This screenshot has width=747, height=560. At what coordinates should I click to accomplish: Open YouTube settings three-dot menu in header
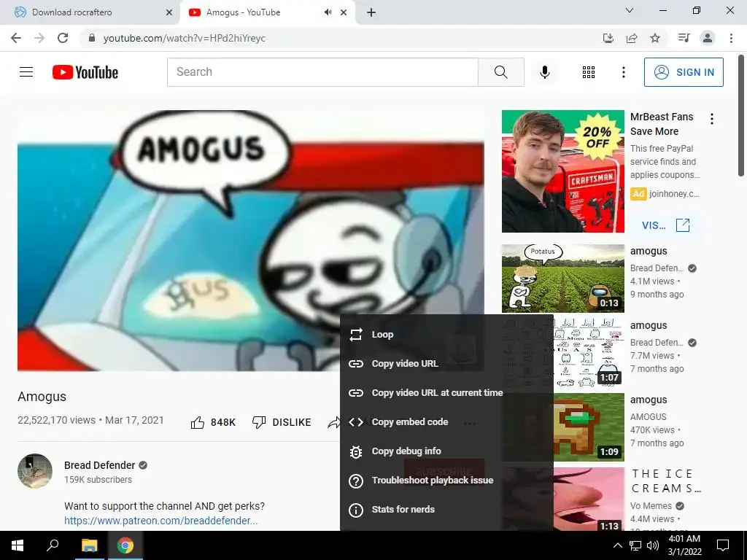coord(623,72)
